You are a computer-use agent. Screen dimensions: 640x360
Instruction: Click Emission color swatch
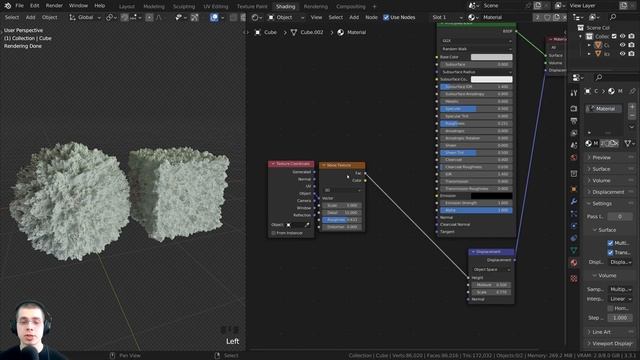tap(491, 196)
